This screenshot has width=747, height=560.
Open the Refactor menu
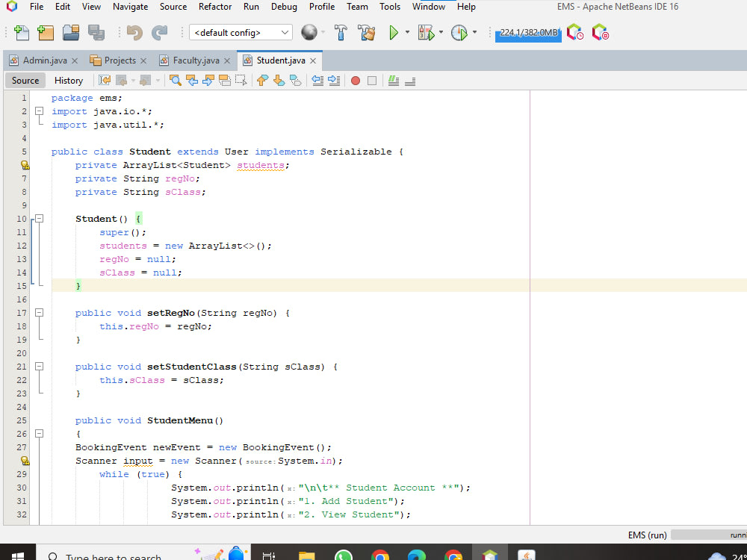point(214,7)
